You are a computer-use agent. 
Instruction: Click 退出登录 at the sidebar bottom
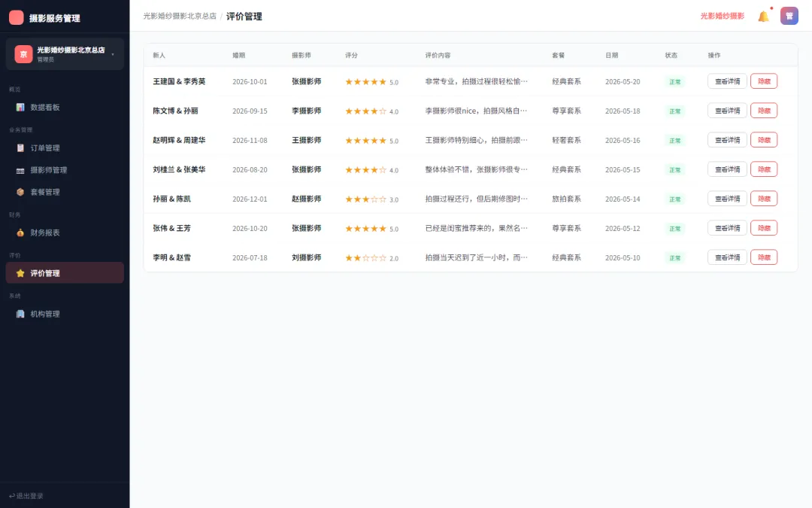(26, 495)
